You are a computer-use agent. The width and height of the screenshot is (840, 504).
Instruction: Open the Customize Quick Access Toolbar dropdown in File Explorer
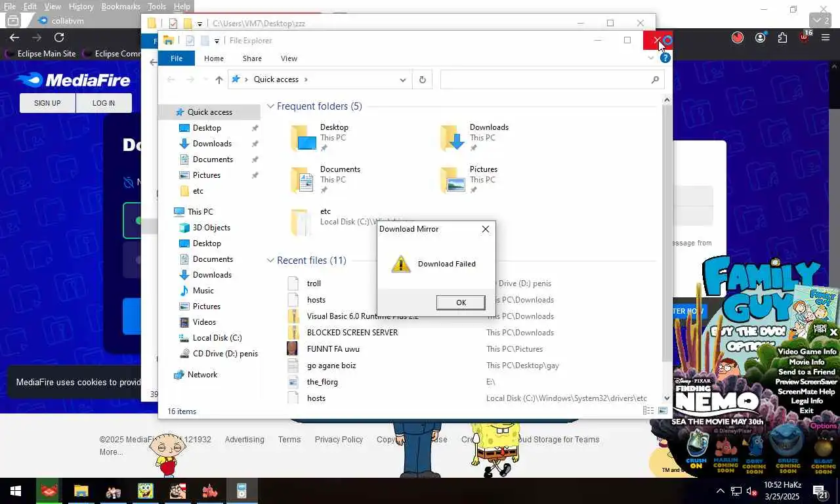[217, 41]
